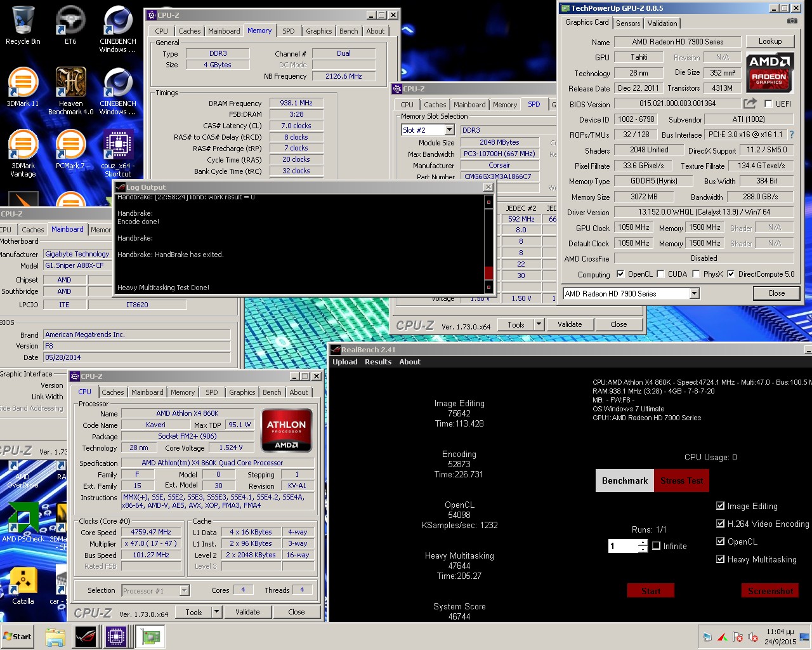This screenshot has height=650, width=812.
Task: Toggle the GPU-Z Computing OpenCL checkbox
Action: (620, 274)
